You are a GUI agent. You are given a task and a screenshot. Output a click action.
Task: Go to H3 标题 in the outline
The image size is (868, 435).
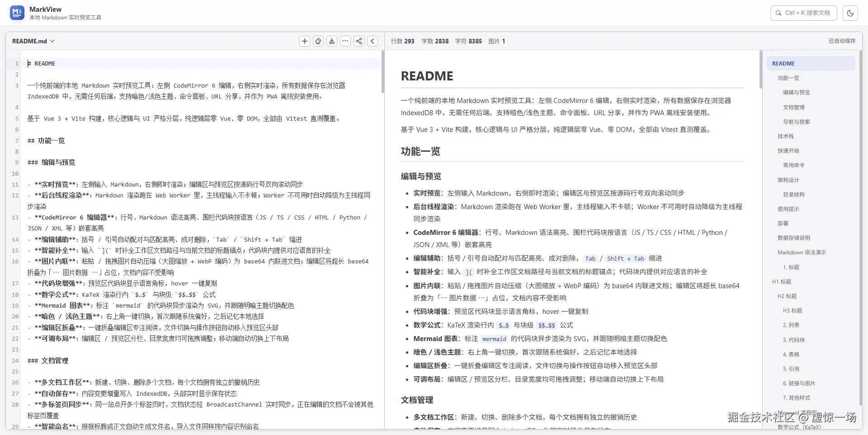pos(793,311)
